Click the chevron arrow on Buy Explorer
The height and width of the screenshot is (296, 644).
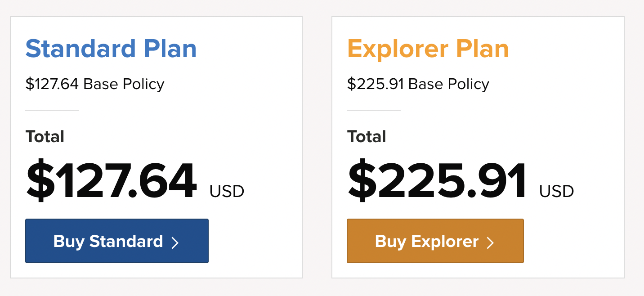click(491, 243)
